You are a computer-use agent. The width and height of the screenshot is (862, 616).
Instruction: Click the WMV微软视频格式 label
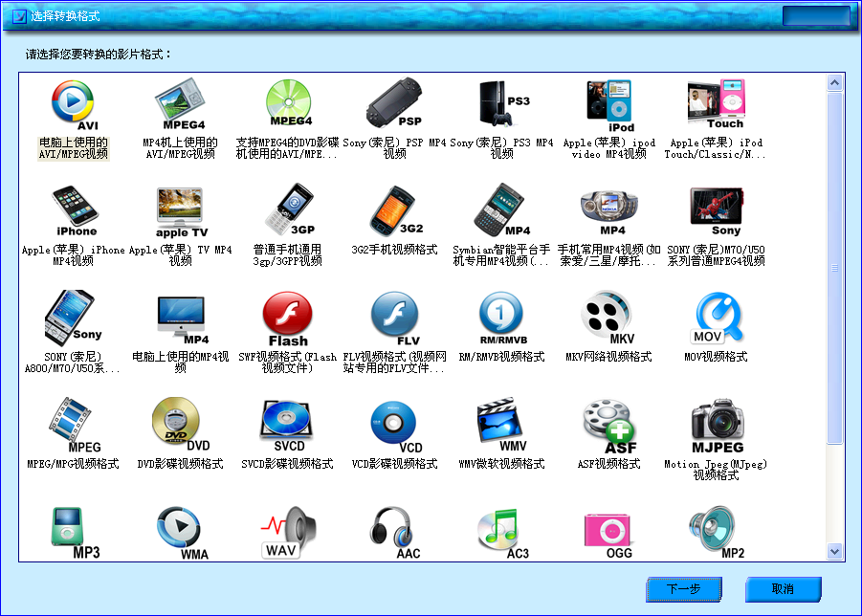[x=502, y=464]
